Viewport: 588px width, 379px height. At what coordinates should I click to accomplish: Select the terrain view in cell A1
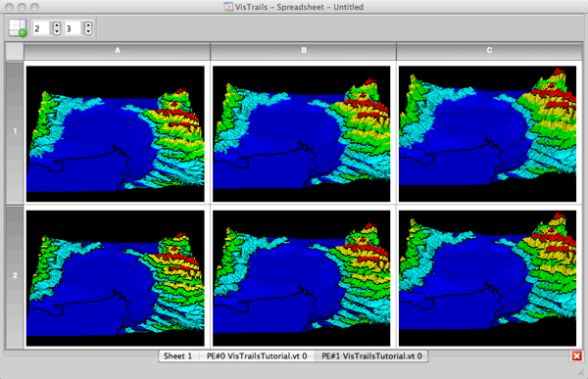coord(116,134)
